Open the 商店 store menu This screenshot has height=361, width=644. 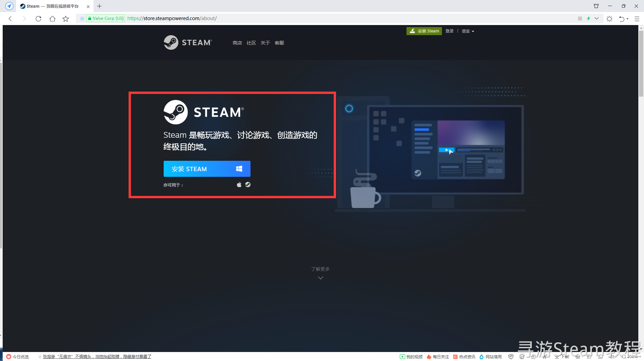point(237,43)
